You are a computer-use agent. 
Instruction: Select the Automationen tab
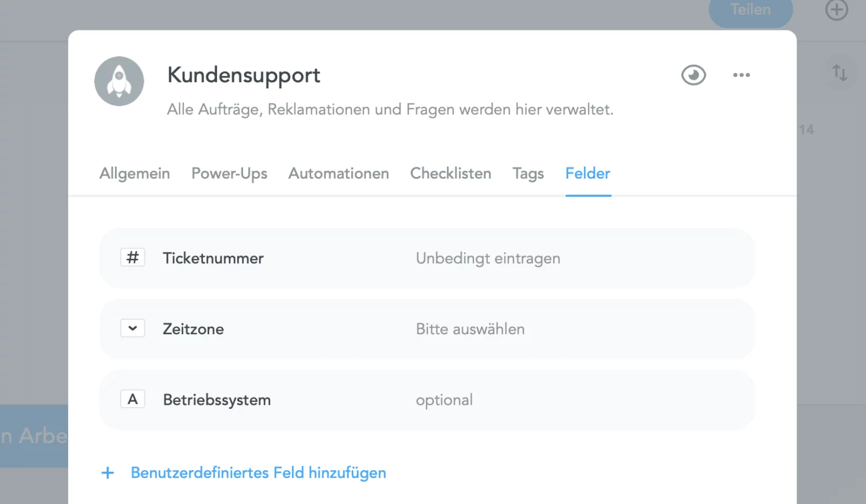(339, 173)
